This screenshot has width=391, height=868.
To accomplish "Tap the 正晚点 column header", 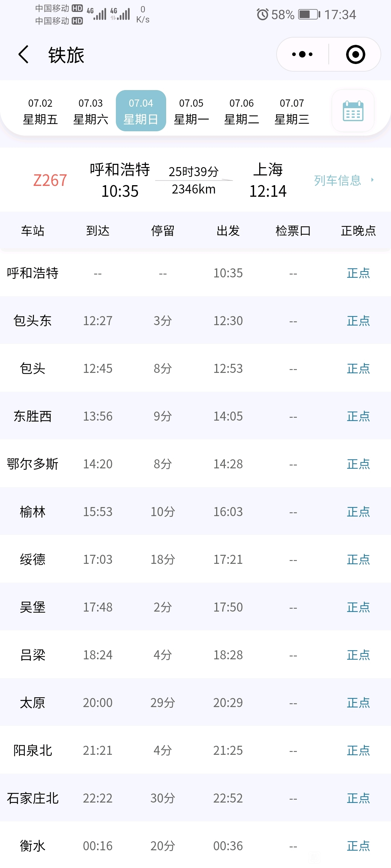I will [x=358, y=231].
